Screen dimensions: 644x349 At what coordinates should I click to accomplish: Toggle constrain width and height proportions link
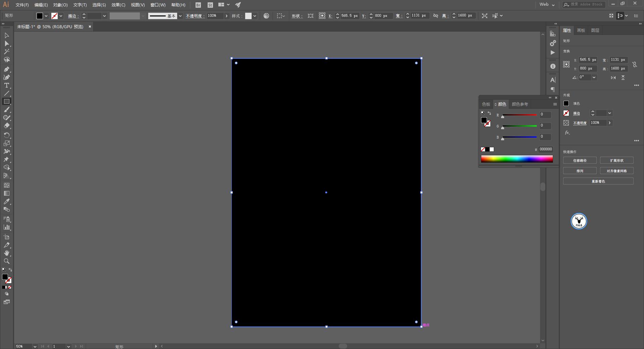point(635,64)
